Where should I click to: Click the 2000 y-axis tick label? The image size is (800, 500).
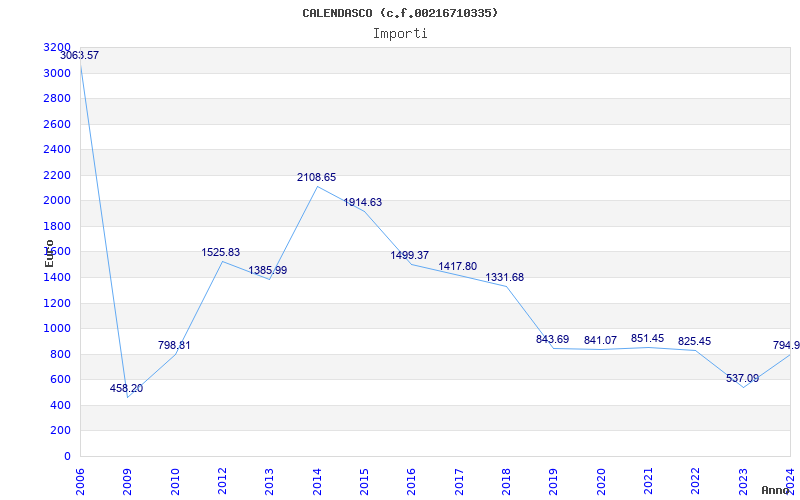click(x=57, y=201)
